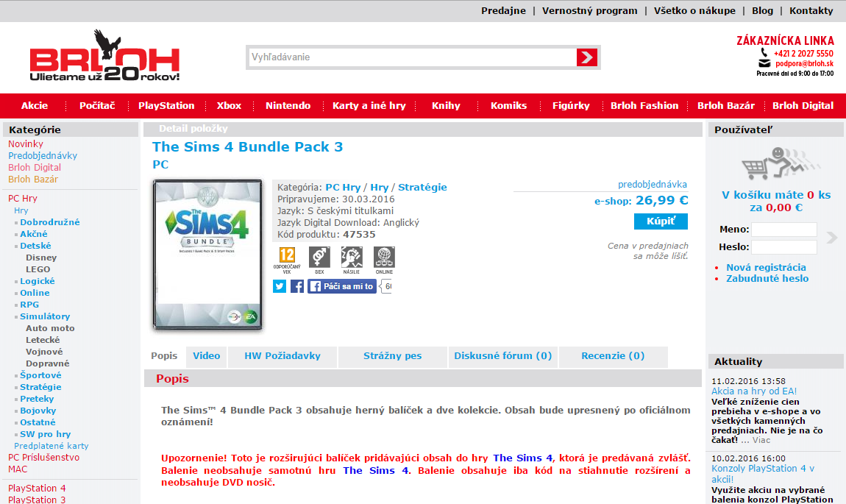Open the Strážny pes tab
Viewport: 846px width, 504px height.
(392, 356)
